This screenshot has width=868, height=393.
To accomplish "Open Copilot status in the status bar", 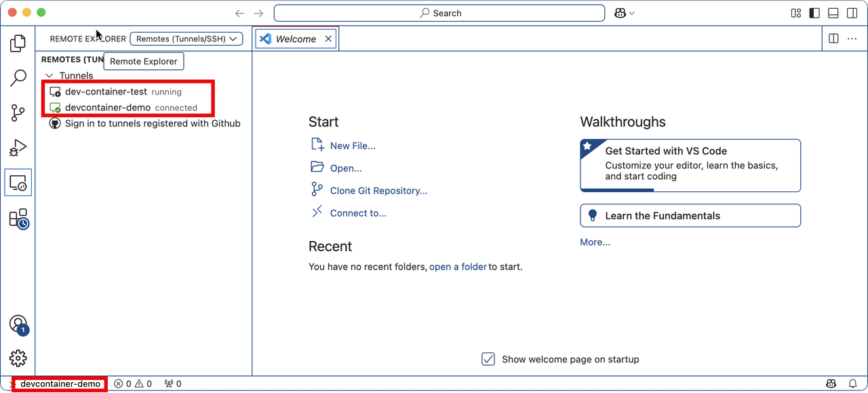I will [x=831, y=384].
